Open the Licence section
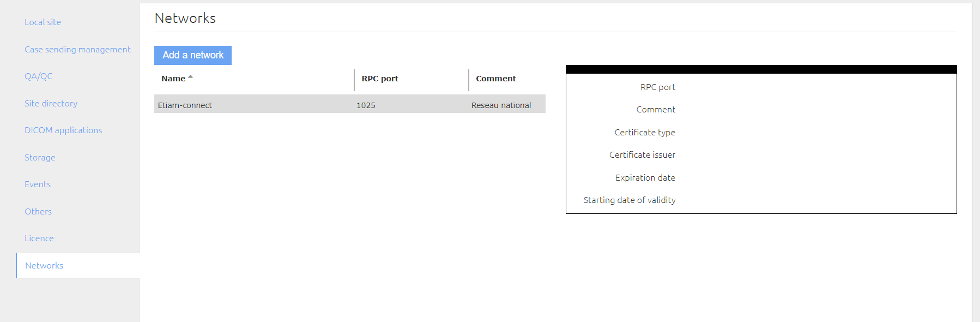 click(39, 238)
